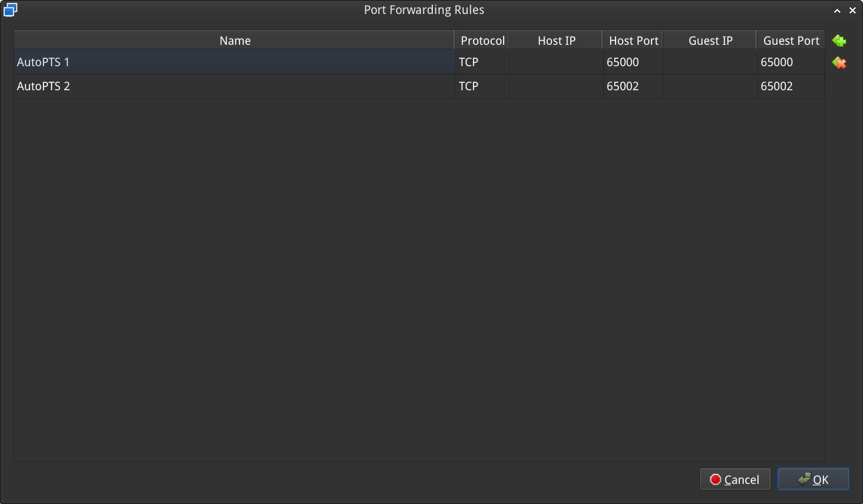Click guest port 65000 cell

791,62
